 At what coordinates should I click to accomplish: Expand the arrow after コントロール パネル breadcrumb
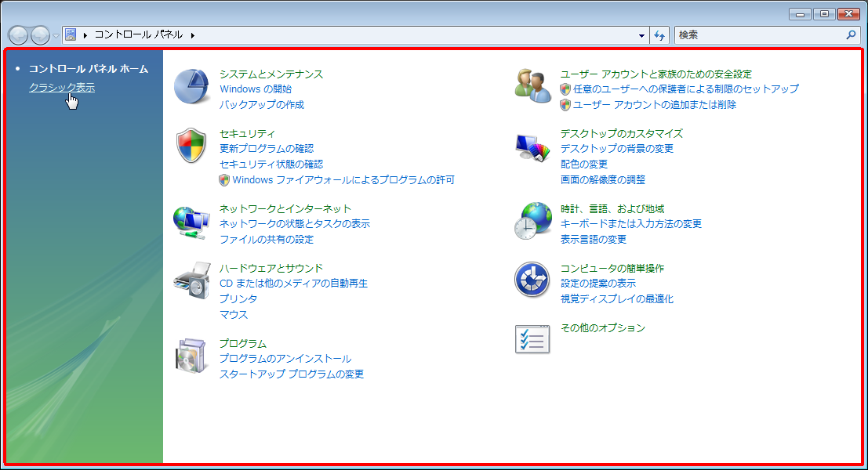click(x=193, y=35)
